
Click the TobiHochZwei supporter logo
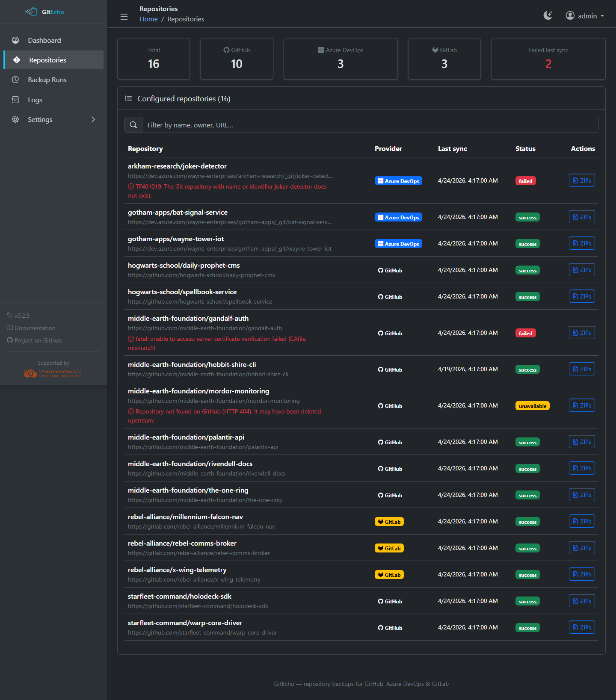(53, 373)
